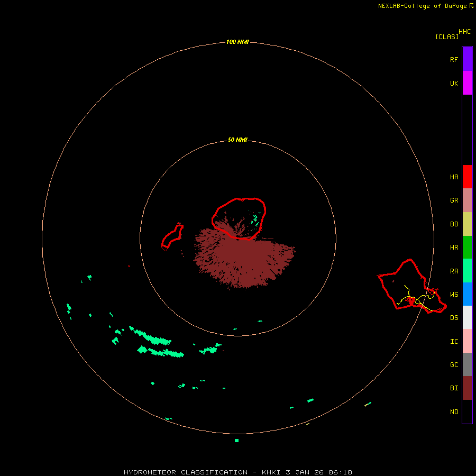
Task: Click the [CLAS] legend header
Action: (447, 36)
